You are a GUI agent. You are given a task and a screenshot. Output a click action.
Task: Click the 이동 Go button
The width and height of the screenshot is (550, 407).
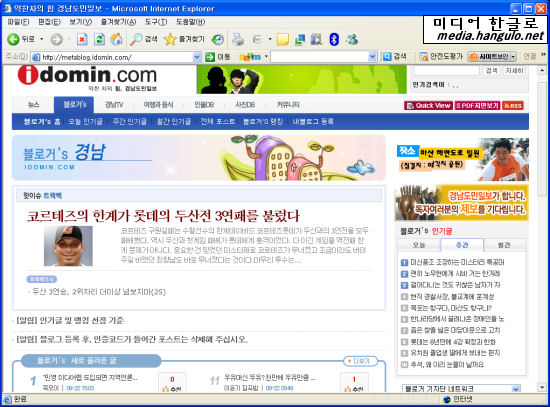(x=218, y=57)
